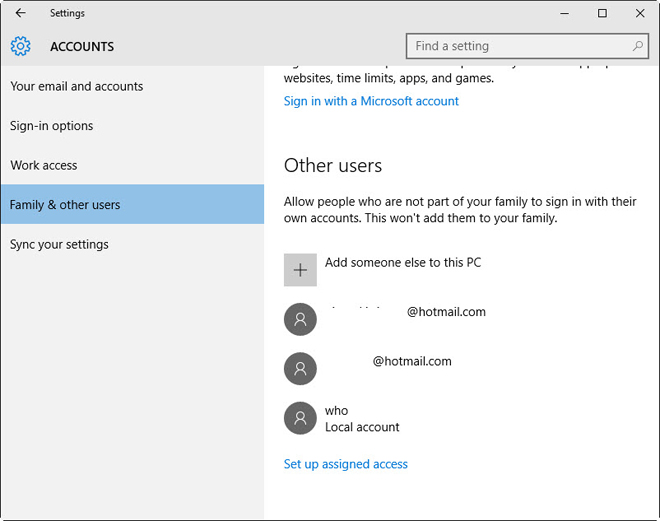The width and height of the screenshot is (660, 521).
Task: Click Sign in with a Microsoft account
Action: coord(371,101)
